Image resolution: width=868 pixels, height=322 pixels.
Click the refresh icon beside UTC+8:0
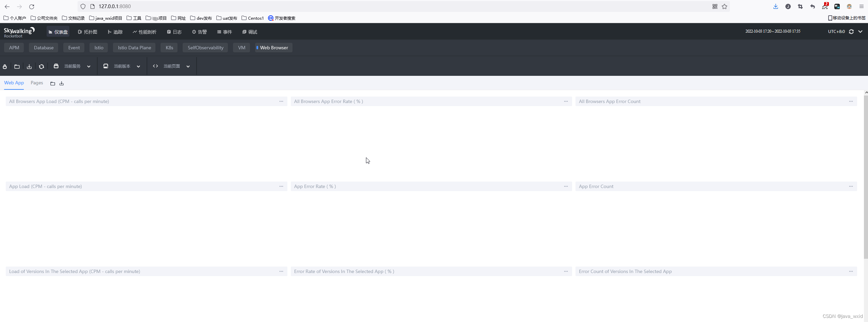click(x=851, y=32)
